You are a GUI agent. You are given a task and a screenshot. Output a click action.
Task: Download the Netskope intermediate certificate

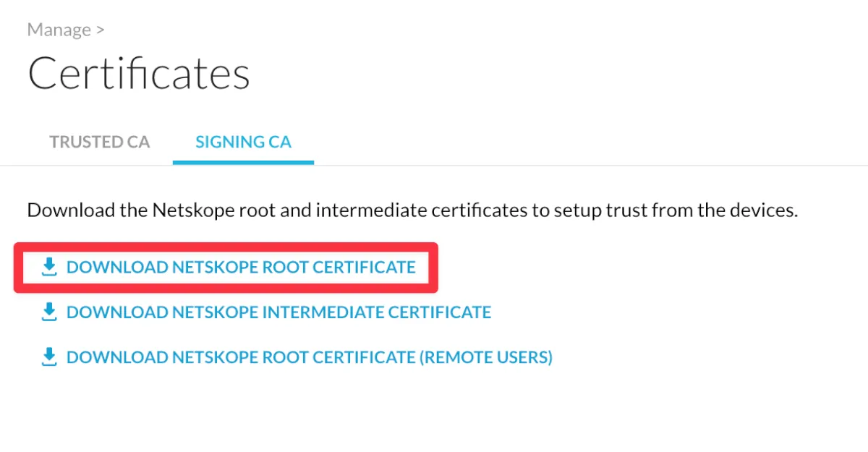point(278,312)
